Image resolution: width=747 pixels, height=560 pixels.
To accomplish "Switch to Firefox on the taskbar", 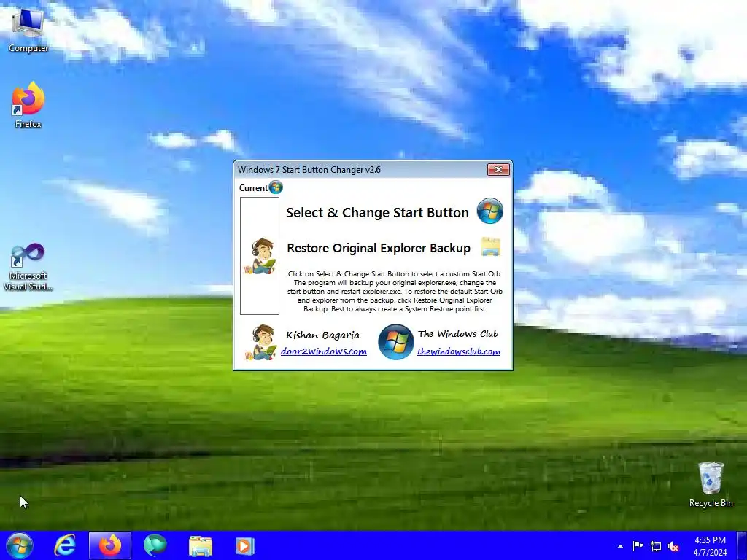I will 109,545.
